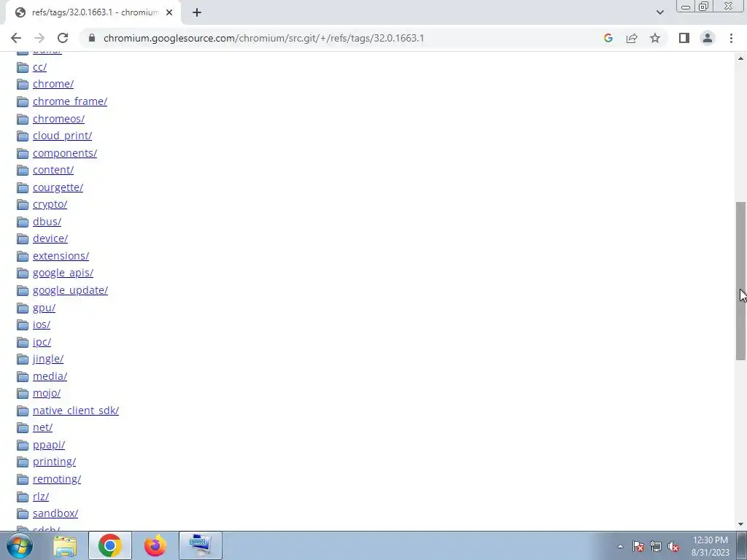Open the chromeos/ directory
The width and height of the screenshot is (747, 560).
58,119
